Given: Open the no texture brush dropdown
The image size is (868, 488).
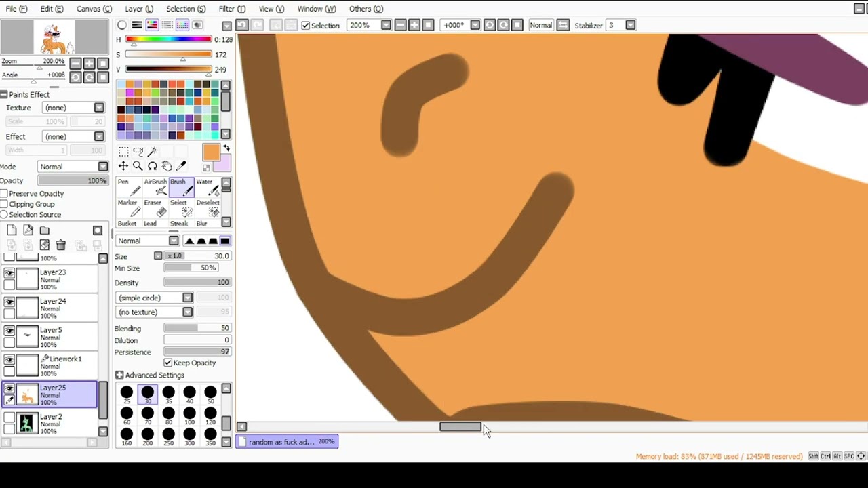Looking at the screenshot, I should click(187, 312).
